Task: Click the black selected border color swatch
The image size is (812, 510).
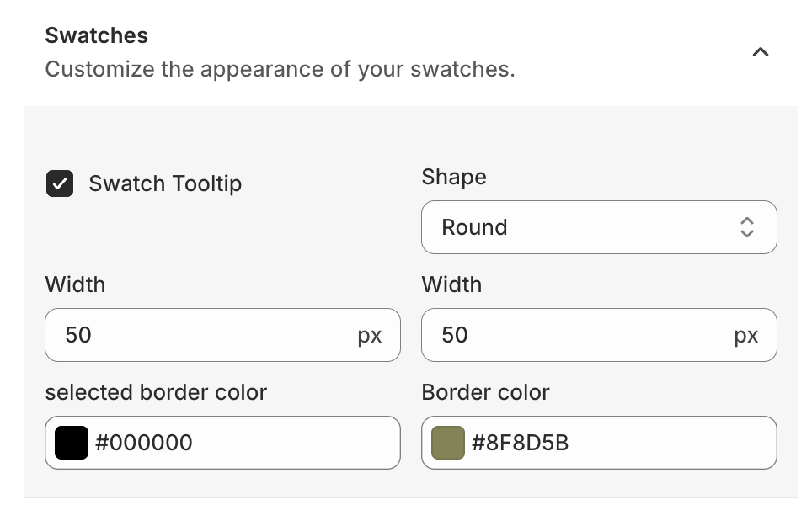Action: 72,443
